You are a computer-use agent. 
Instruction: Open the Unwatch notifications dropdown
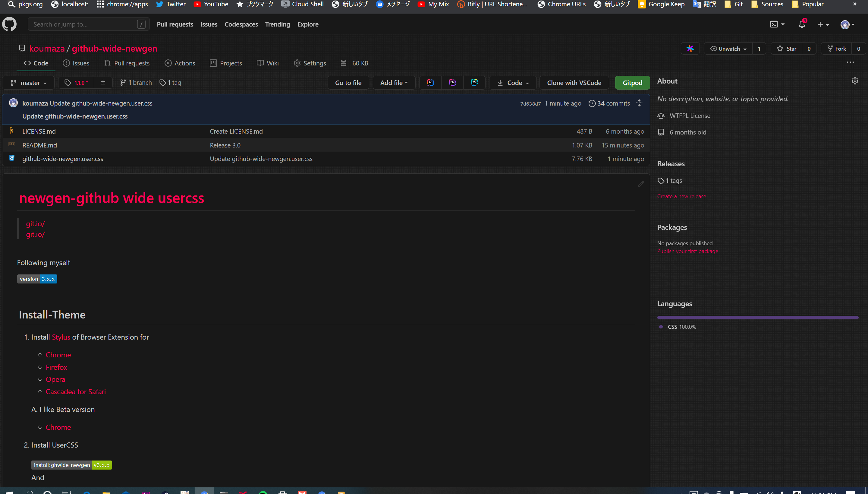coord(728,49)
